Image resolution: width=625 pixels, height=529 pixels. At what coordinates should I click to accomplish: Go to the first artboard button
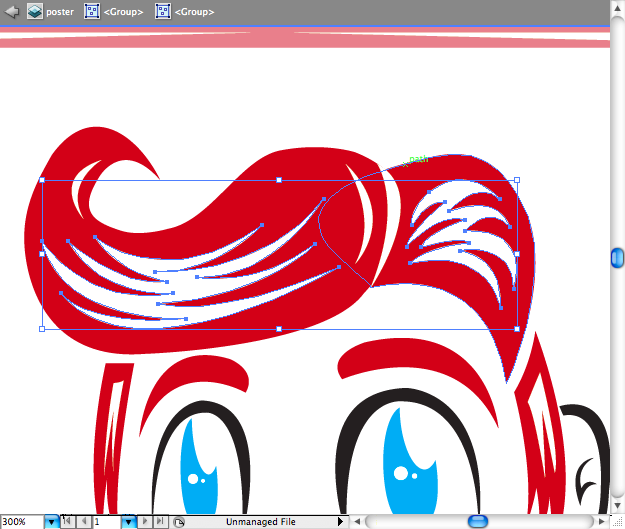click(67, 521)
